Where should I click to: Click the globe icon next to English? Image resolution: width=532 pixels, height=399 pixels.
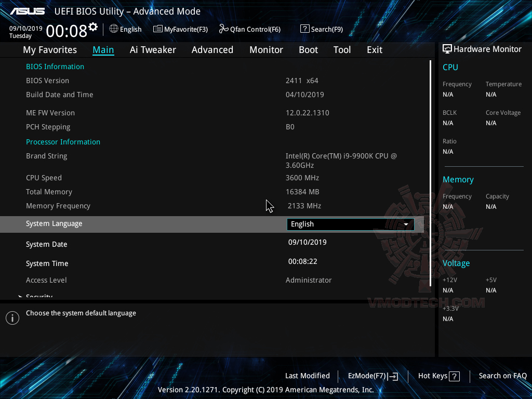click(x=113, y=29)
